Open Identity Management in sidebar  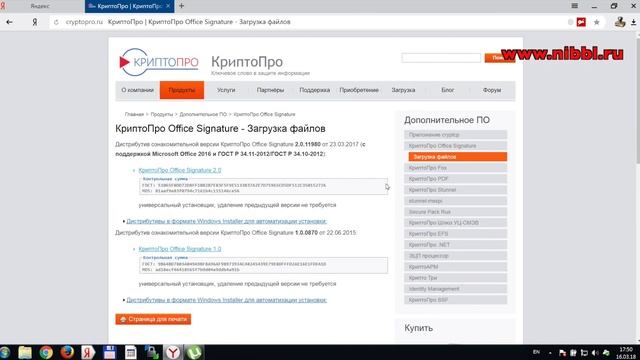coord(456,289)
